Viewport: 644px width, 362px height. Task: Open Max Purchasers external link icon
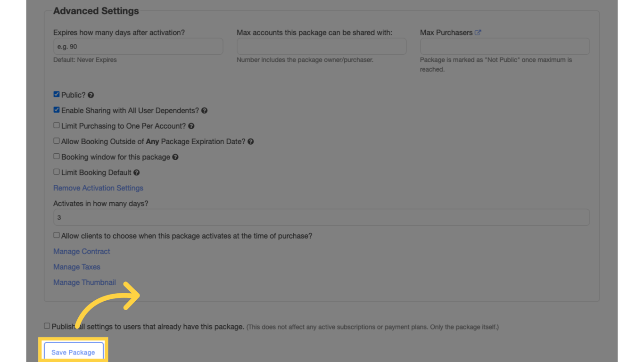pos(478,33)
